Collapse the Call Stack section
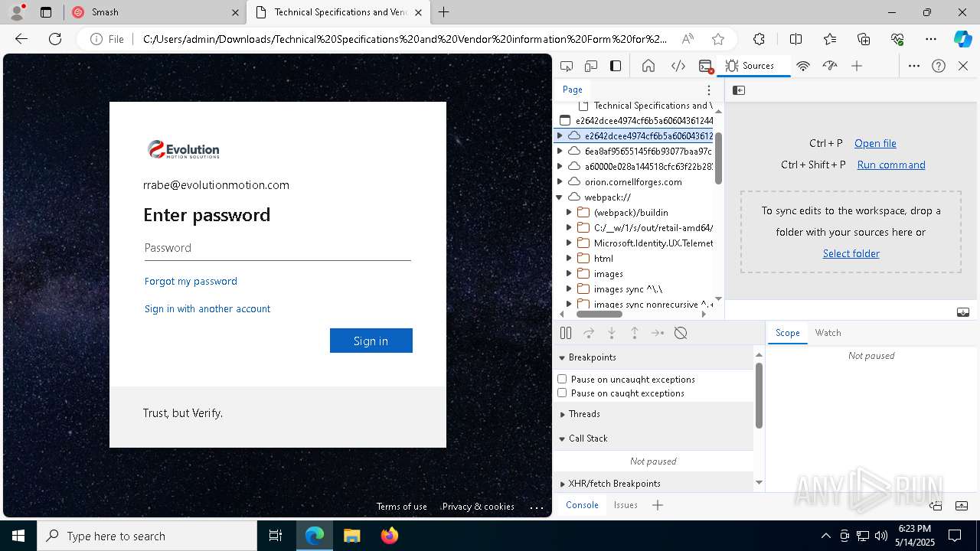Viewport: 980px width, 551px height. pyautogui.click(x=562, y=439)
